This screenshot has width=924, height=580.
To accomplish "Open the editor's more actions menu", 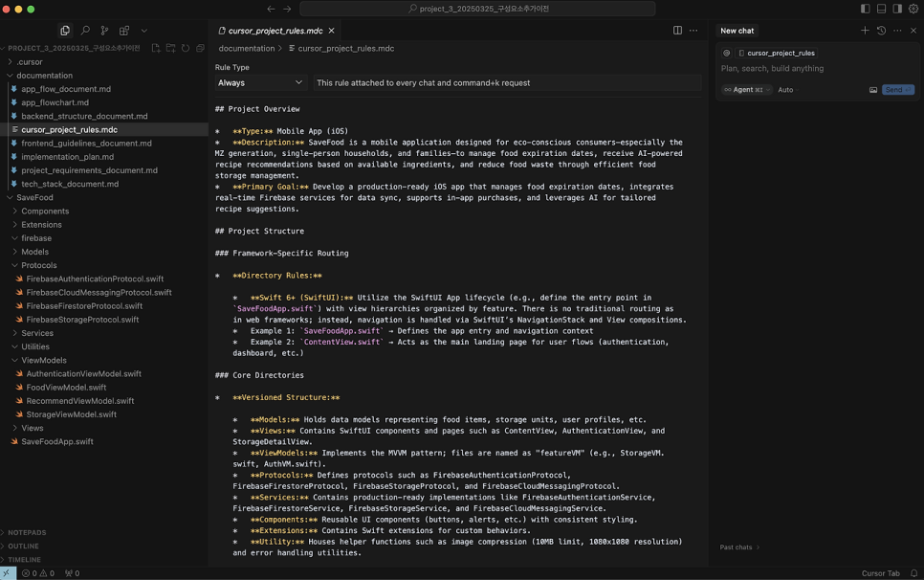I will [693, 31].
